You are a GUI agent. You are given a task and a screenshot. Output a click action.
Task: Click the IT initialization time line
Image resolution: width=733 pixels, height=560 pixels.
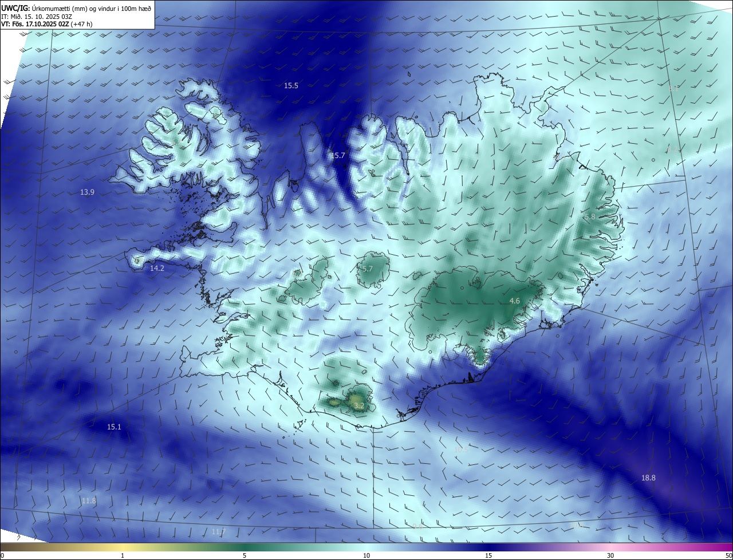pos(37,16)
